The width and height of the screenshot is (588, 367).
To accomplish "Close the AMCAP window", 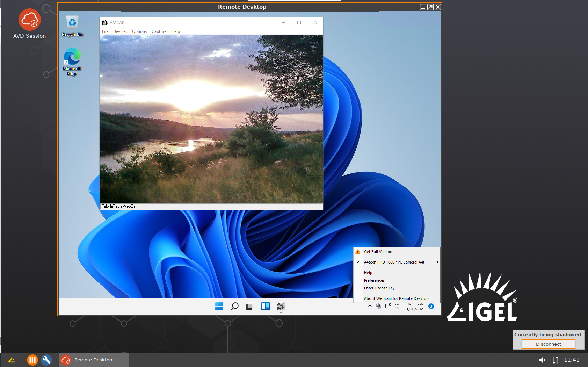I will tap(315, 22).
